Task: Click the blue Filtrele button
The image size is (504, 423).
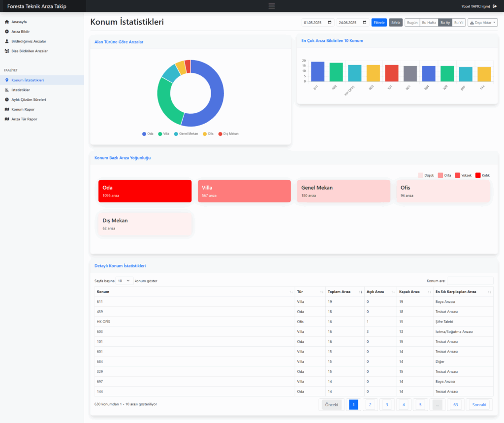Action: click(x=379, y=23)
